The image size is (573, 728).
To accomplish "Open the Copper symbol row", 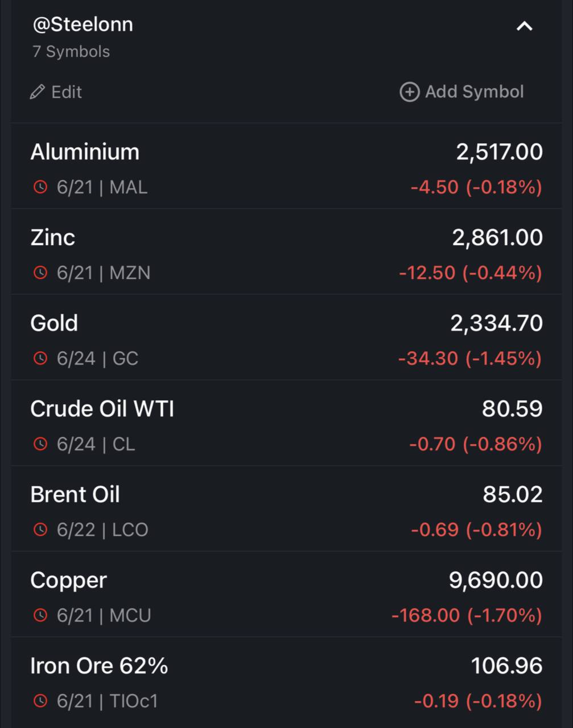I will coord(286,594).
